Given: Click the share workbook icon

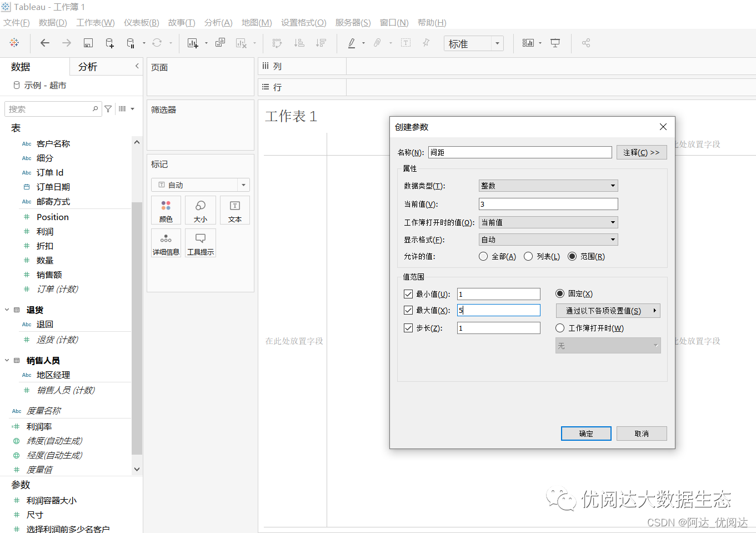Looking at the screenshot, I should (586, 43).
